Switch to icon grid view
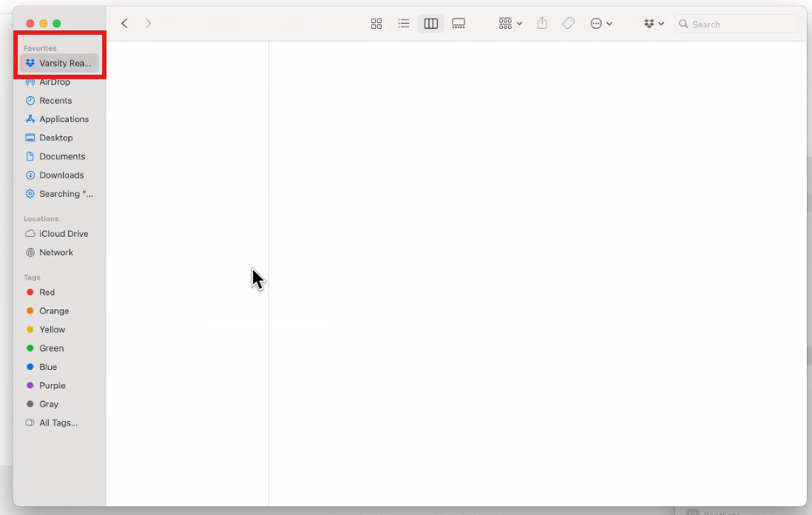The height and width of the screenshot is (515, 812). pyautogui.click(x=376, y=24)
